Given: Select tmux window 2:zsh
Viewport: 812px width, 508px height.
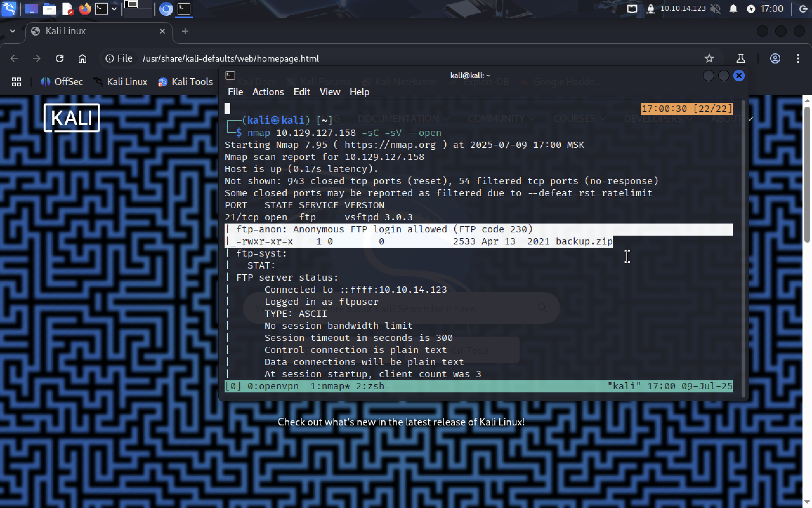Looking at the screenshot, I should click(373, 386).
